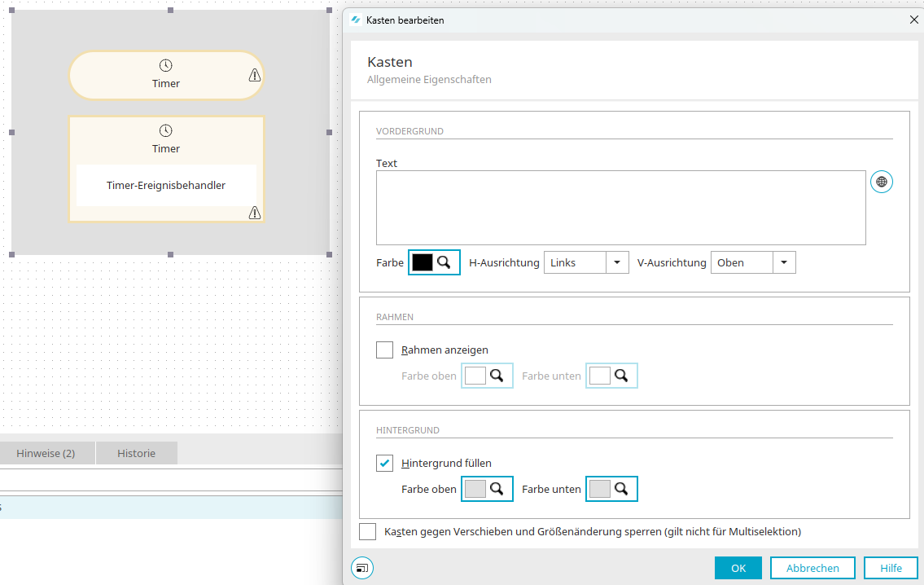Screen dimensions: 924x585
Task: Click the app logo in Kasten bearbeiten title
Action: point(355,20)
